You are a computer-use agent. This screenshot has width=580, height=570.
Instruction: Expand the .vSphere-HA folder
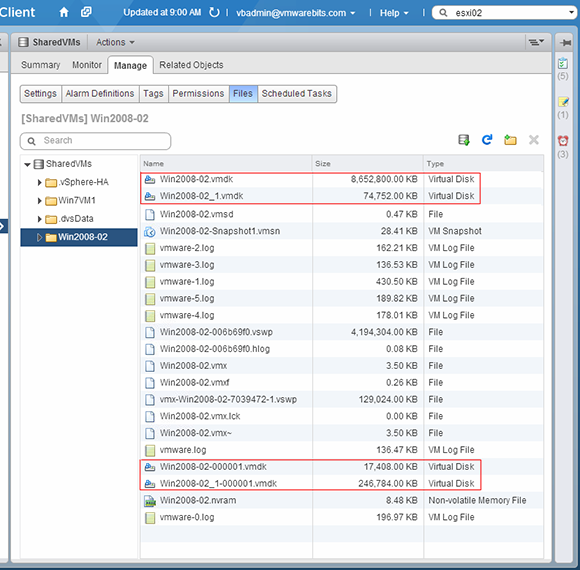(39, 182)
